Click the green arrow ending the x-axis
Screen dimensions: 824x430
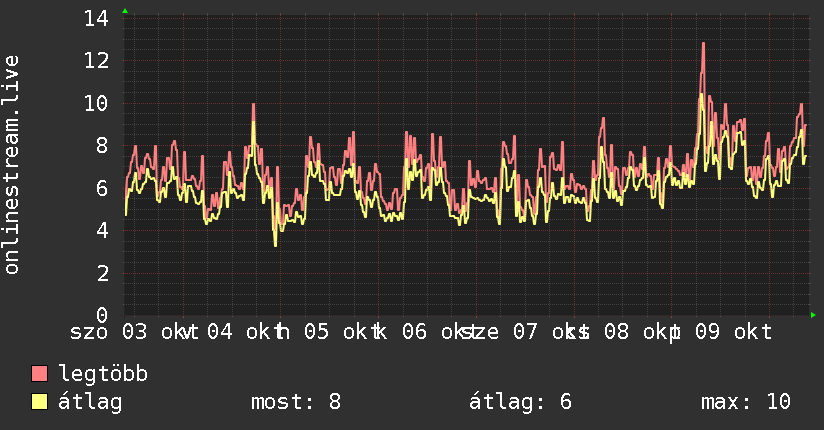pos(813,315)
